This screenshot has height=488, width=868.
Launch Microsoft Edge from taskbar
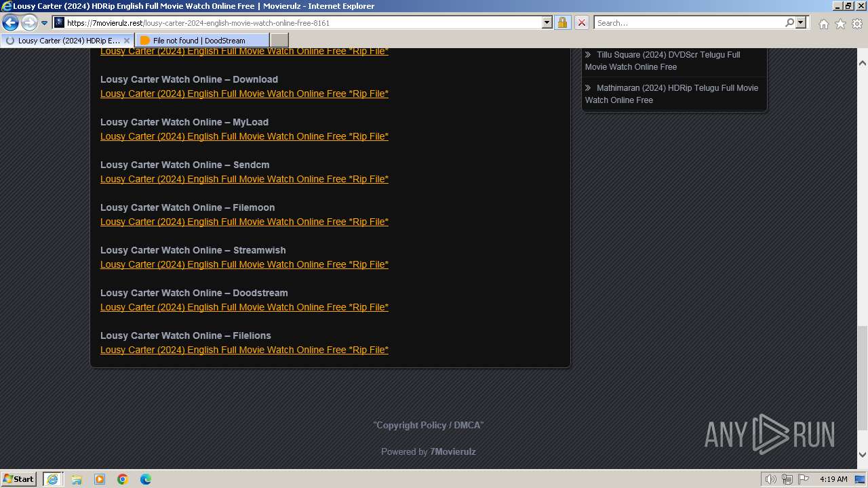[x=146, y=479]
